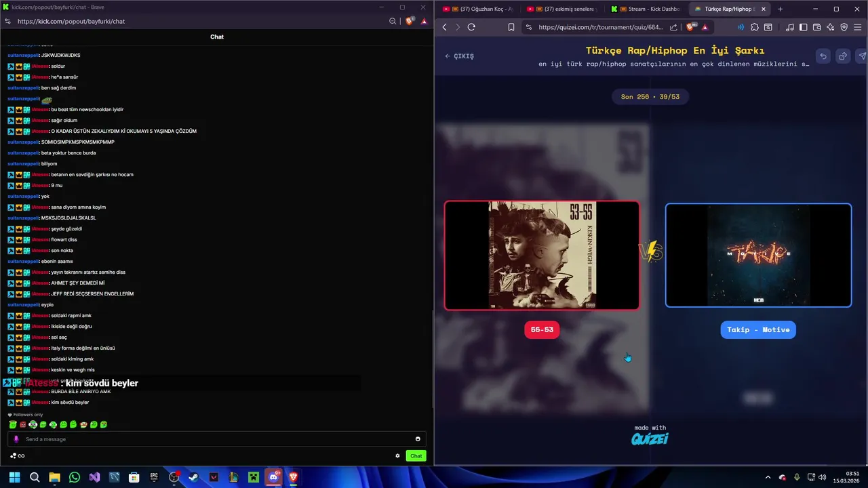
Task: Open File Explorer from taskbar
Action: [54, 477]
